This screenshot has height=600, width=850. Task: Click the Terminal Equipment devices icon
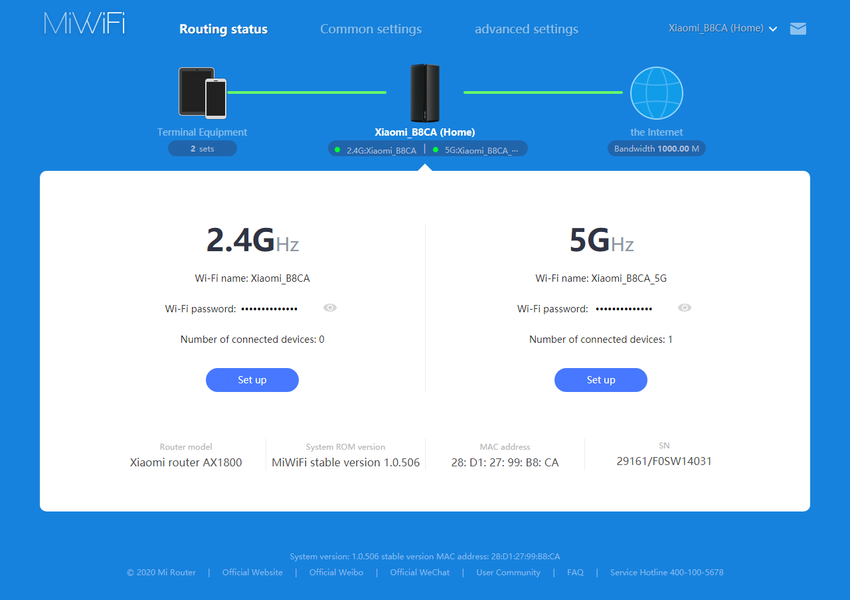coord(202,92)
